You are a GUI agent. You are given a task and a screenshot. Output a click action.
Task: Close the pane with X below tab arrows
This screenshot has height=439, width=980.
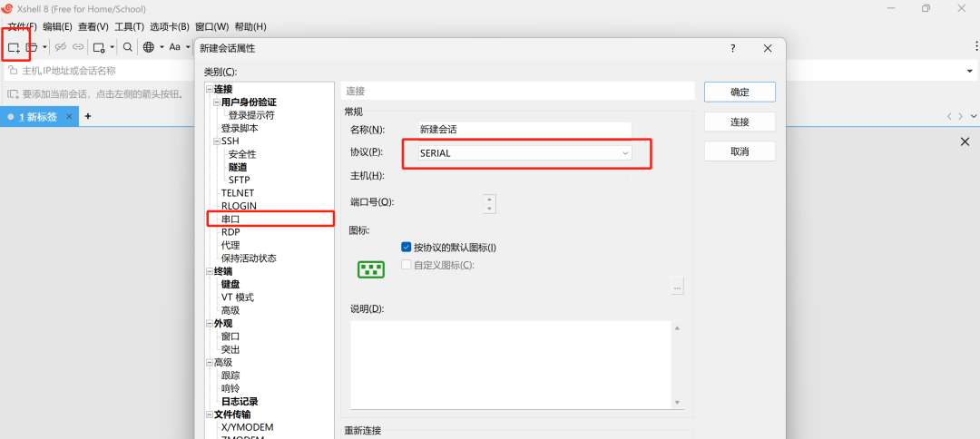(965, 142)
